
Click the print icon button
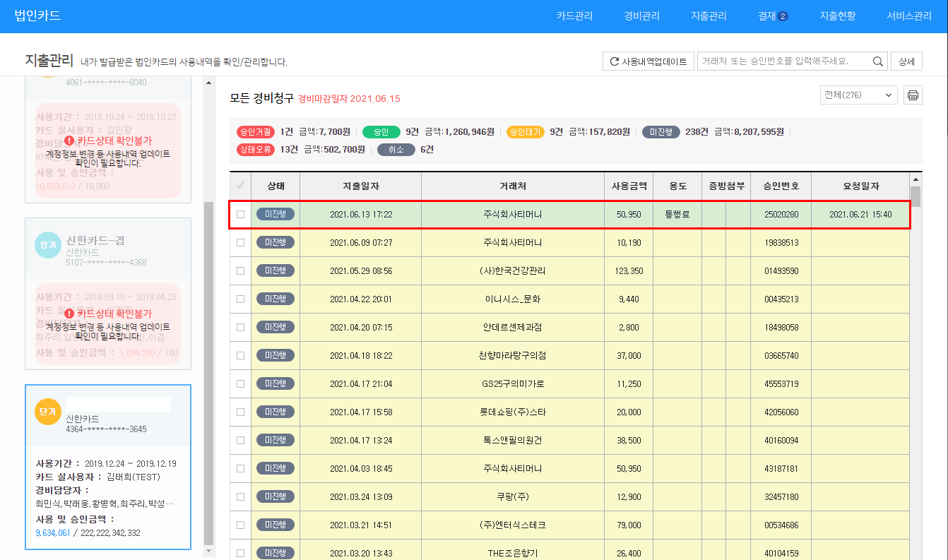tap(913, 95)
